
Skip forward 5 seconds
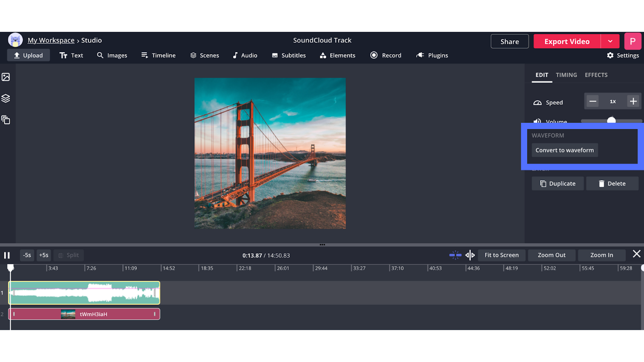(x=44, y=255)
